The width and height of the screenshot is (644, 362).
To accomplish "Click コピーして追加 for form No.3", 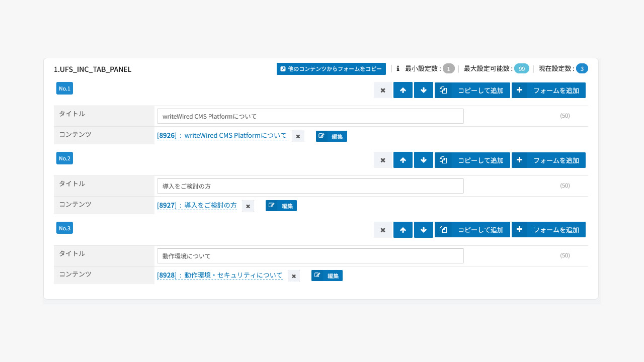I will [x=472, y=230].
